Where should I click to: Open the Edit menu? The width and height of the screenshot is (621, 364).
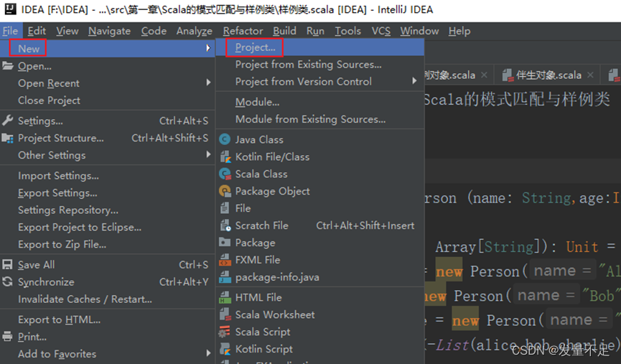(37, 31)
